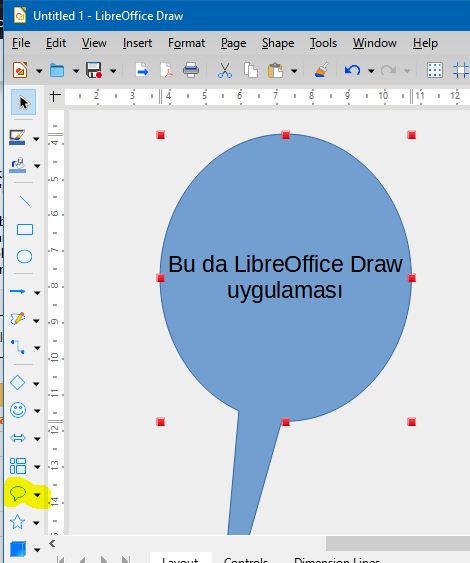The height and width of the screenshot is (563, 470).
Task: Open the New document dropdown arrow
Action: click(x=39, y=71)
